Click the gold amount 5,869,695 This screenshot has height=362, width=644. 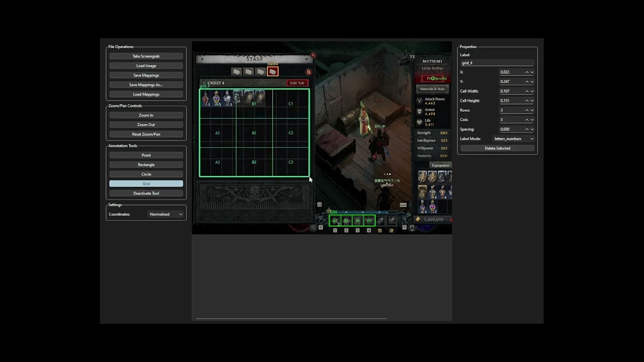pos(433,220)
